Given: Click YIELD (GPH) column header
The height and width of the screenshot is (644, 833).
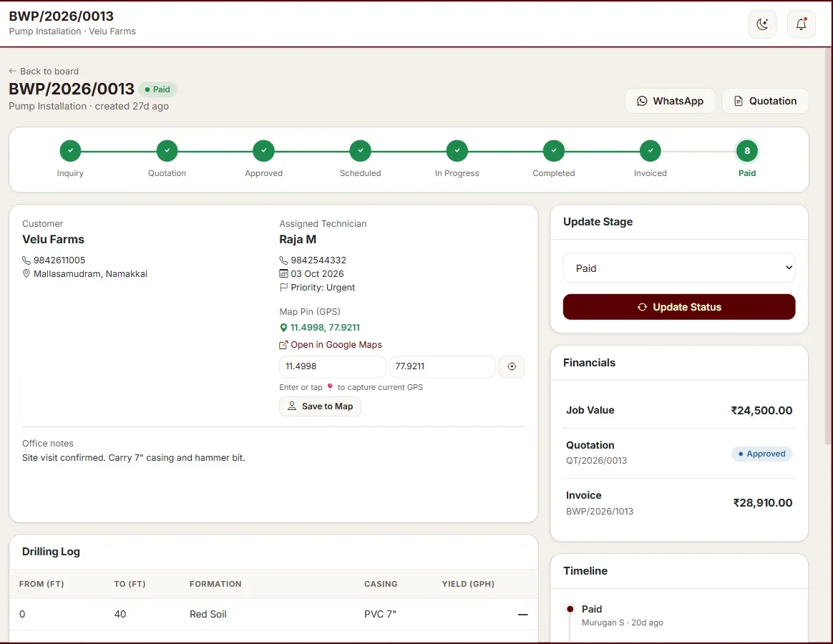Looking at the screenshot, I should [468, 584].
